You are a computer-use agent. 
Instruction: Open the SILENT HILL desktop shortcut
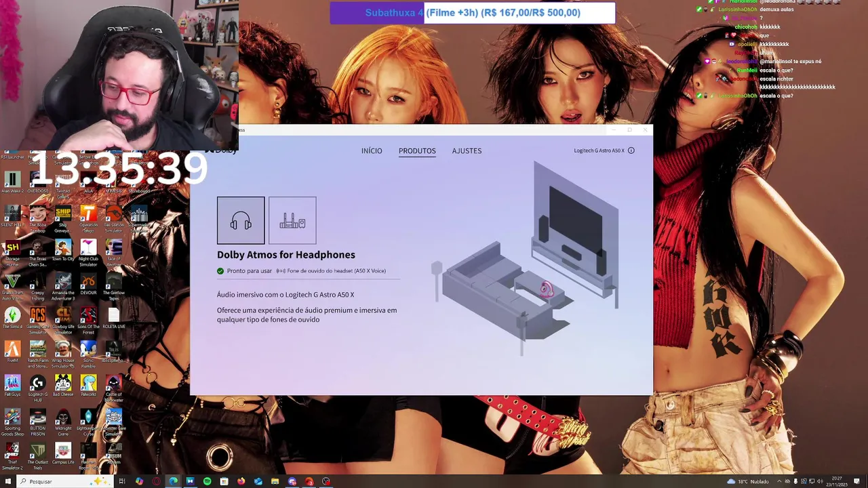tap(12, 216)
